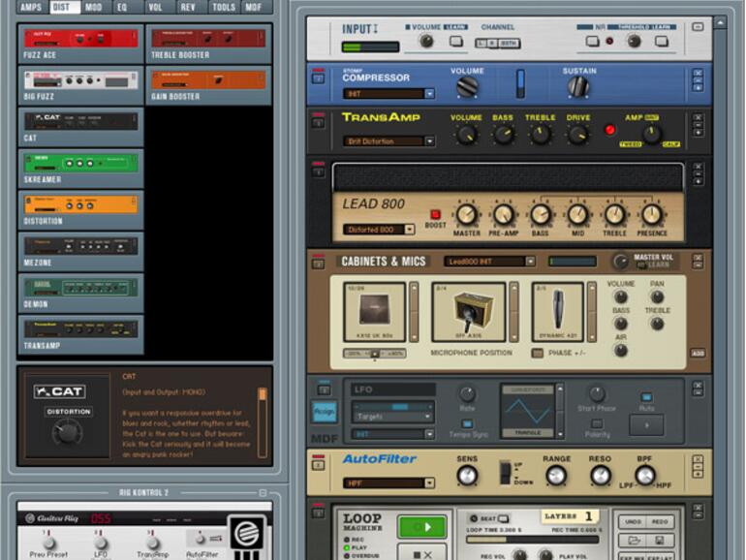Click the LFO Triangle waveform display
This screenshot has width=746, height=560.
(x=528, y=411)
